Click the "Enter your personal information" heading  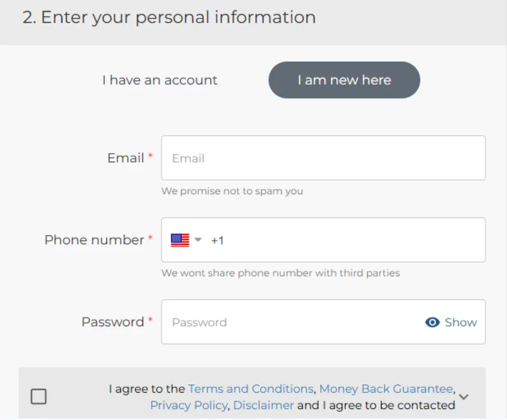coord(169,17)
